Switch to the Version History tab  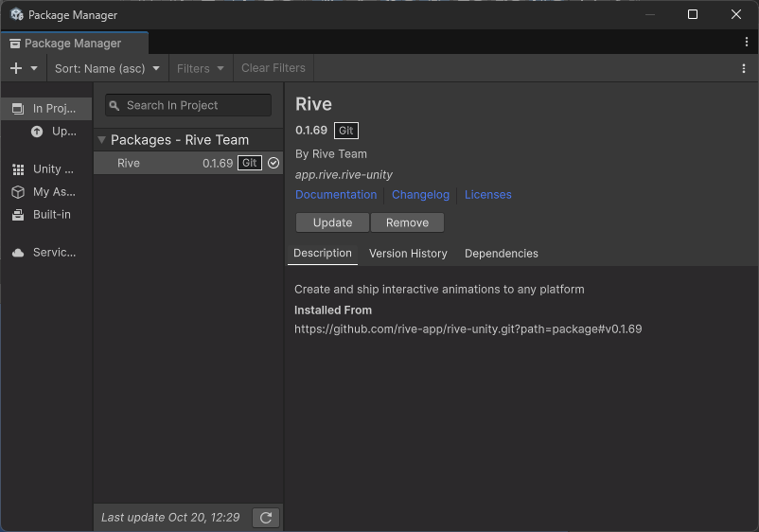[x=408, y=254]
